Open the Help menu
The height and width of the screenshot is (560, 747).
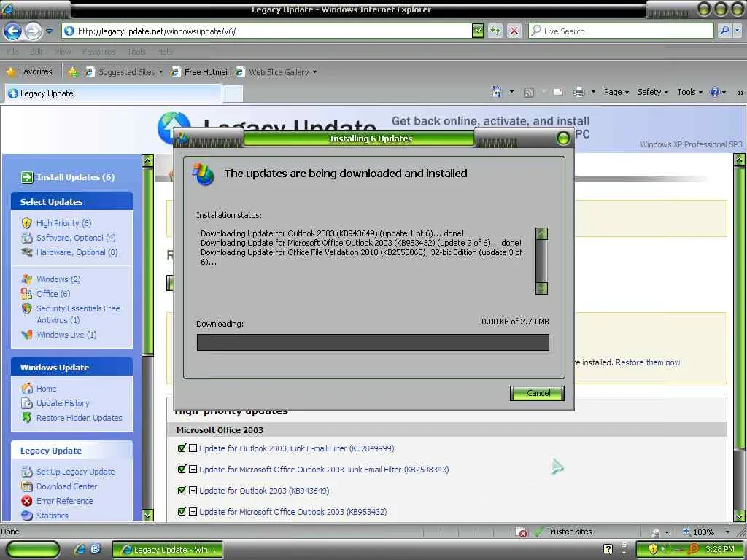[164, 52]
